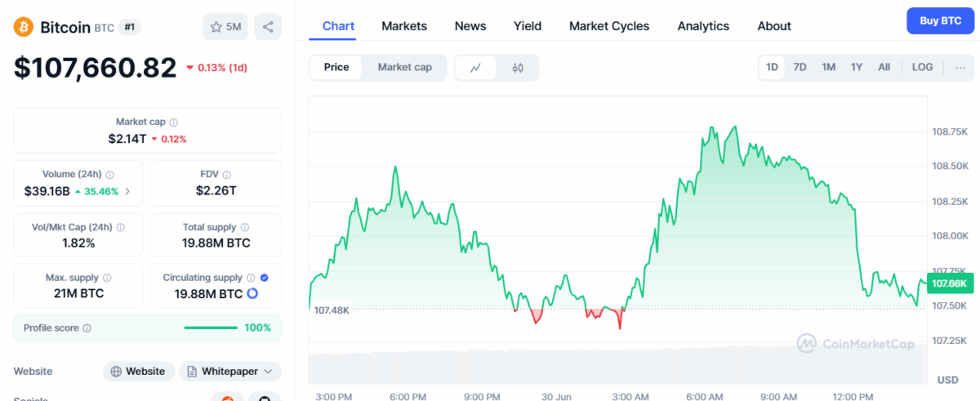The height and width of the screenshot is (401, 980).
Task: Click the Buy BTC button
Action: (940, 20)
